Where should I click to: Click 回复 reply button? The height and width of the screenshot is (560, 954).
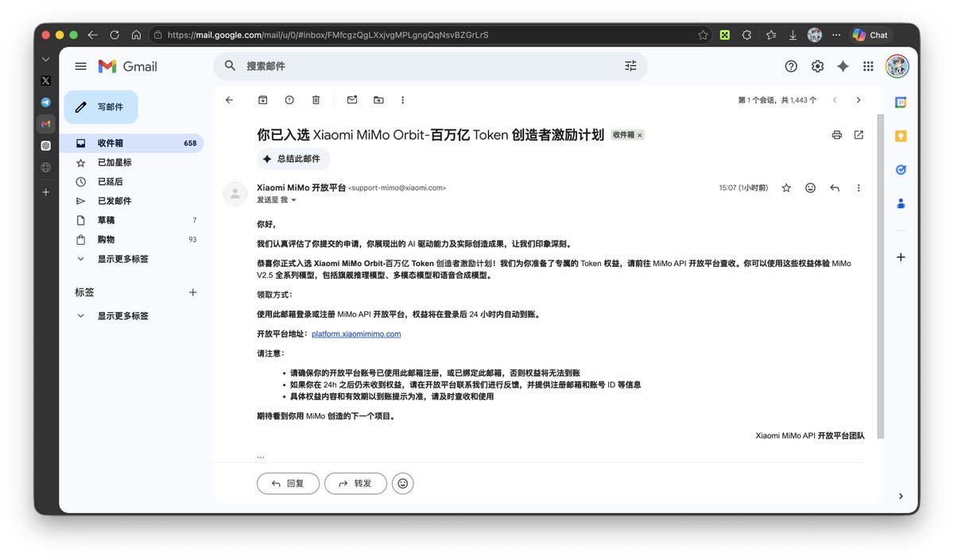click(288, 483)
